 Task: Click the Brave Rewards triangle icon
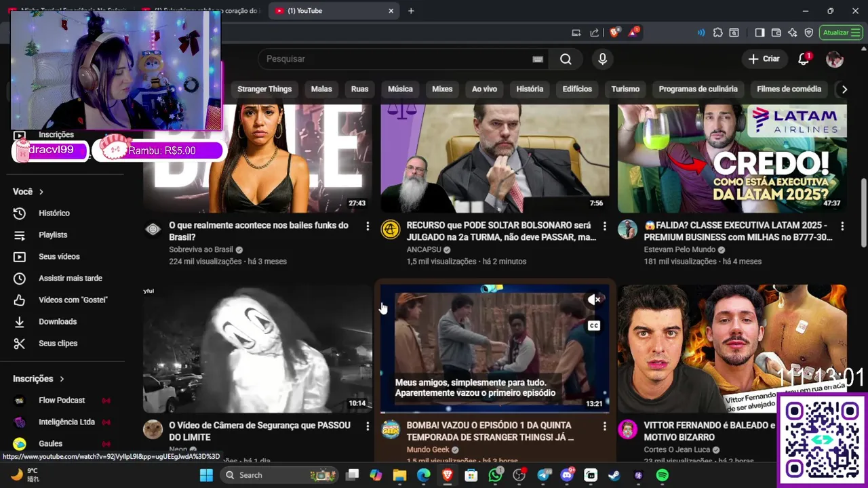coord(633,32)
